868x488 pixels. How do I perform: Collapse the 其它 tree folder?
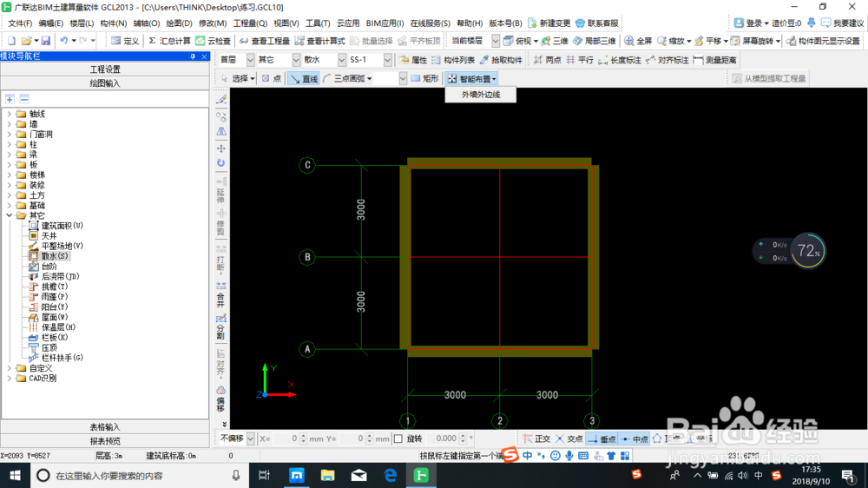(x=9, y=215)
